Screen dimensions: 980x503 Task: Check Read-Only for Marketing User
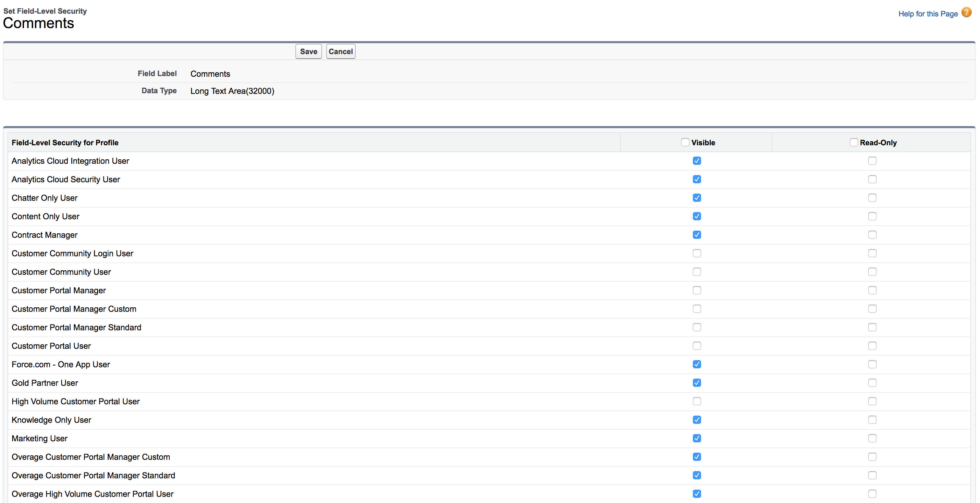(x=872, y=438)
